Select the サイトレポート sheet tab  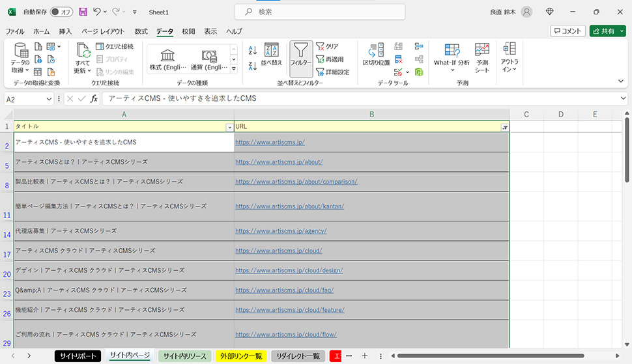click(78, 356)
